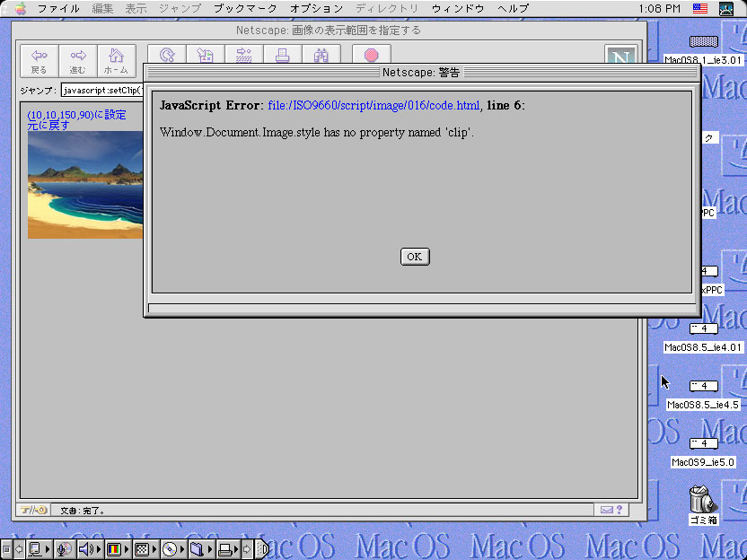Click the Control Strip close box
This screenshot has height=560, width=747.
[5, 549]
